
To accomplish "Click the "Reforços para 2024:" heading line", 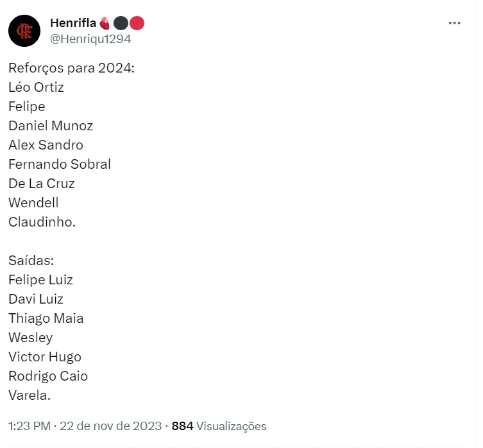I will pos(72,68).
